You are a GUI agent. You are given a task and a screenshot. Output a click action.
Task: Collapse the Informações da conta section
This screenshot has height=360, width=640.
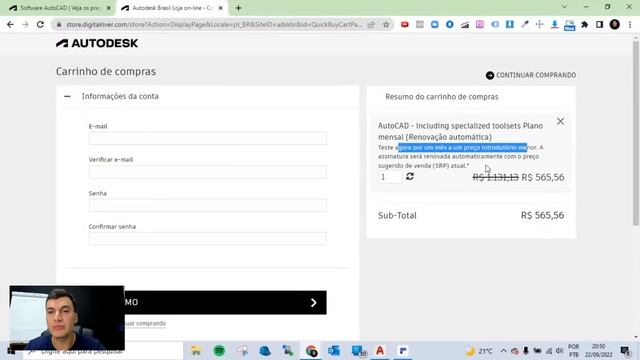pos(67,96)
